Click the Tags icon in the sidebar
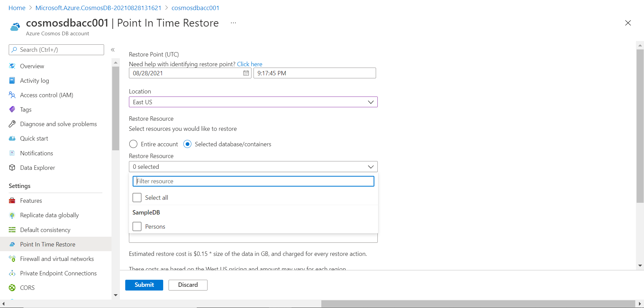This screenshot has height=308, width=644. [12, 109]
